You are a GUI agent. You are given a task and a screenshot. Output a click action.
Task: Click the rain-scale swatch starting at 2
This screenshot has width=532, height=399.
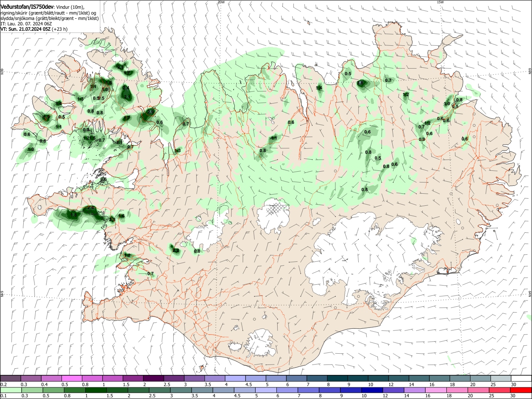pyautogui.click(x=138, y=390)
